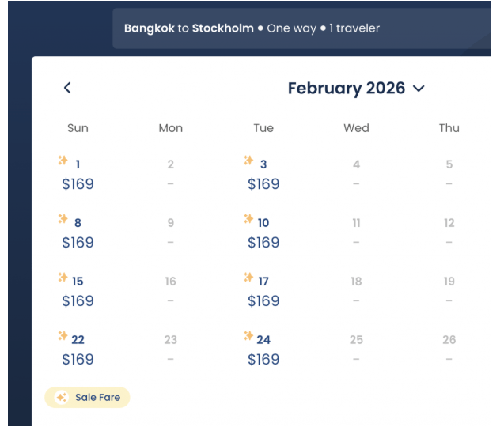Viewport: 504px width, 427px height.
Task: Select date number 10 in the calendar
Action: 263,223
